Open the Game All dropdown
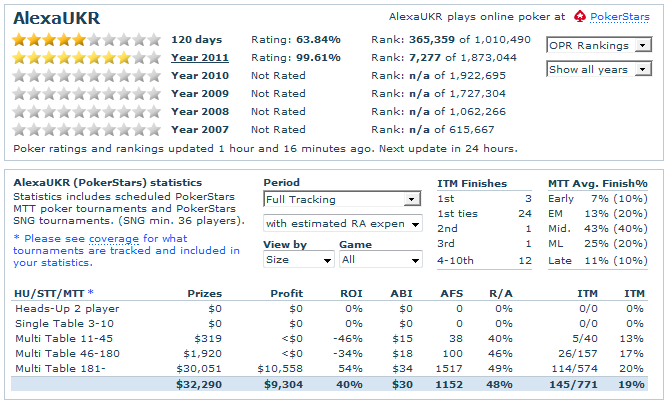The width and height of the screenshot is (668, 404). [x=380, y=259]
